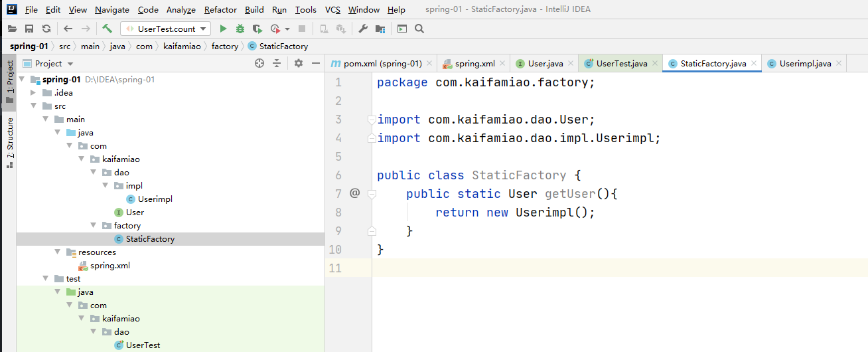
Task: Fold the imports using the gutter marker on line 3
Action: pos(372,120)
